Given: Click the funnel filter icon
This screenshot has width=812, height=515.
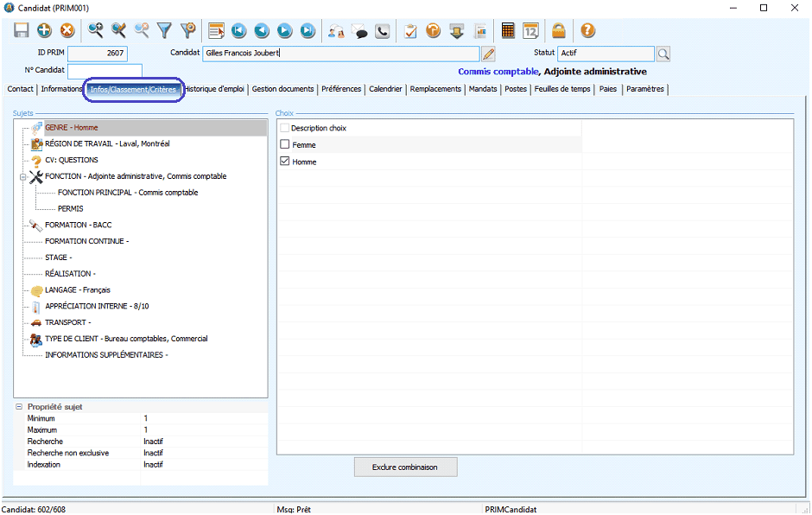Looking at the screenshot, I should [164, 30].
